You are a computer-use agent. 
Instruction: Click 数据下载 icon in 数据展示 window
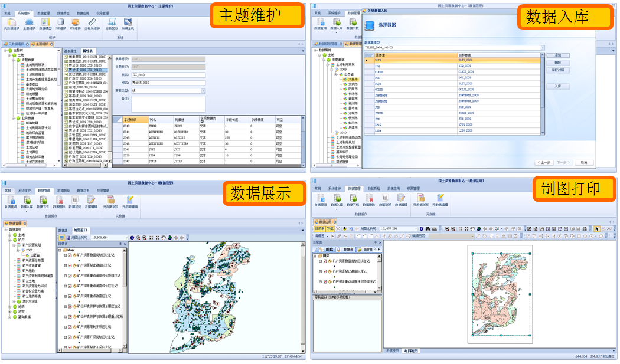(x=43, y=202)
